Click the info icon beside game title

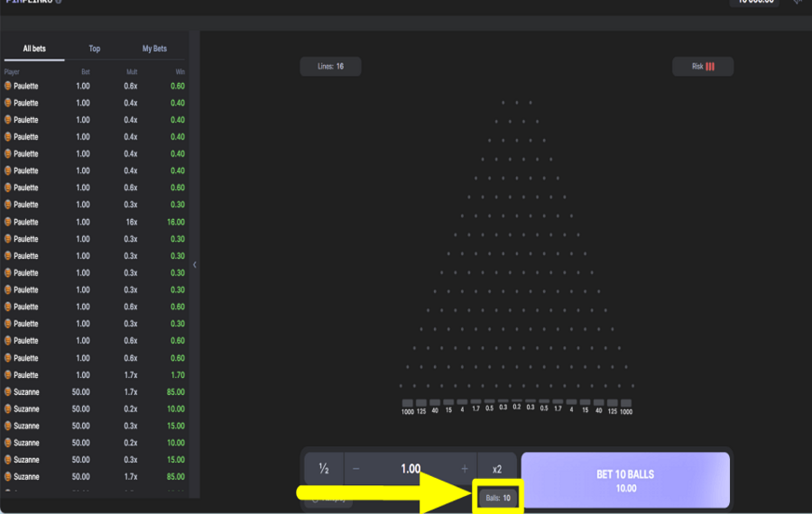coord(59,3)
